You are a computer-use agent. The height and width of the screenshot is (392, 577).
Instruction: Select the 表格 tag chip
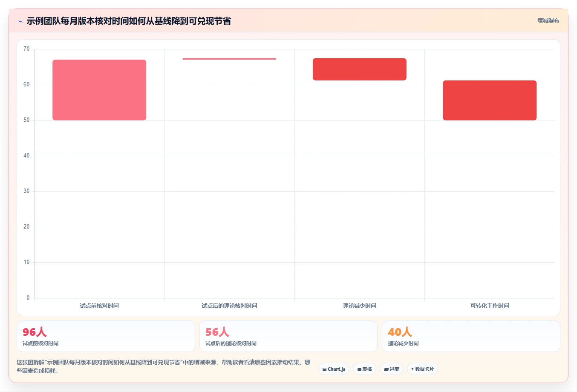[364, 369]
